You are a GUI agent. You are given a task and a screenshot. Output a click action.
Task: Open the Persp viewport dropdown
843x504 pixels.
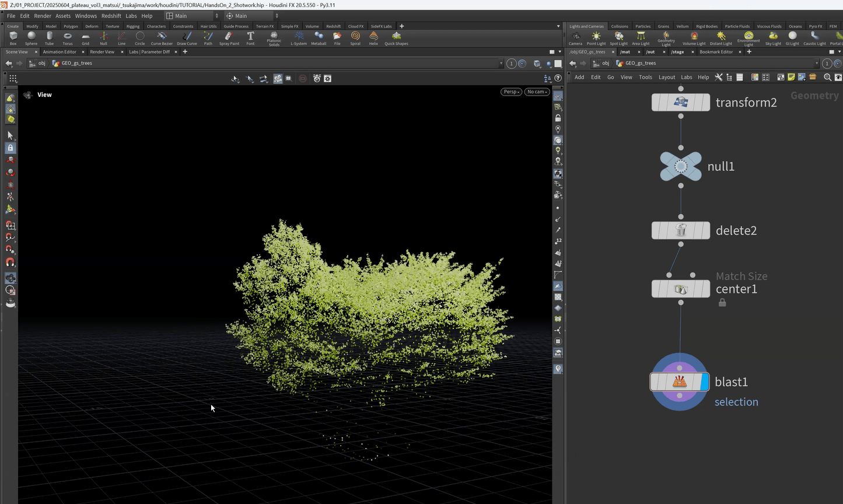coord(510,92)
